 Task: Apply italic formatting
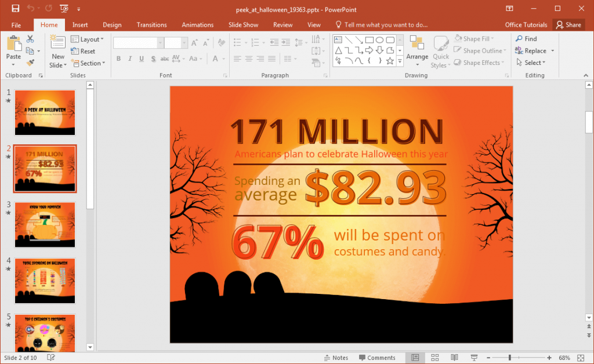point(130,59)
